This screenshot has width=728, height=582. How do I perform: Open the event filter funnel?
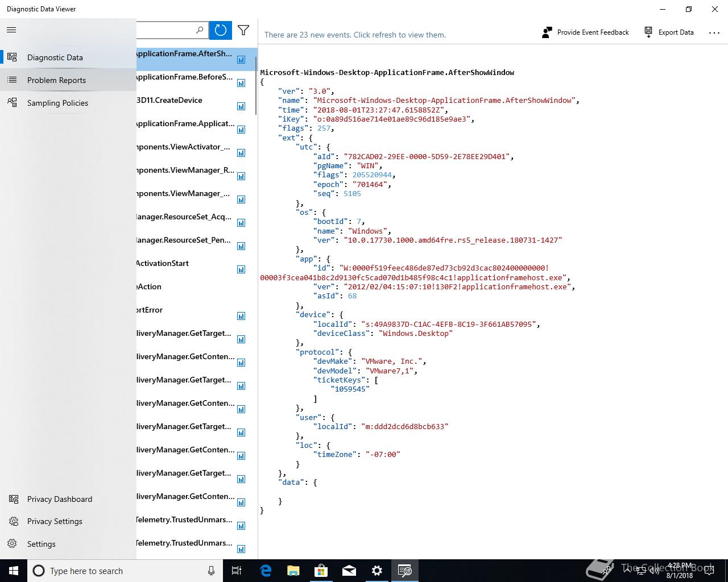click(243, 30)
